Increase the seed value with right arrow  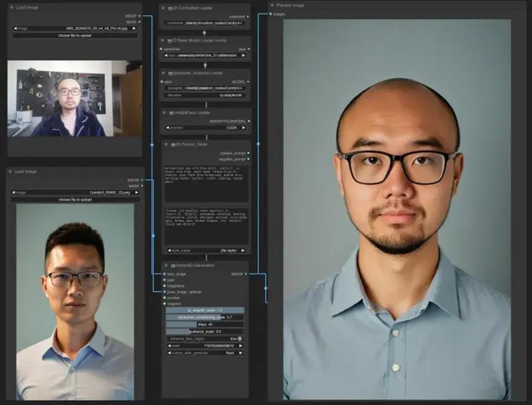242,346
